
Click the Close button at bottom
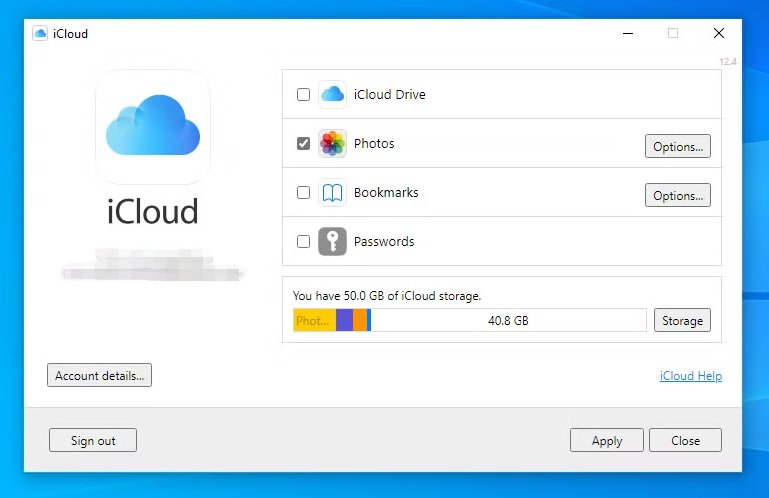(685, 440)
